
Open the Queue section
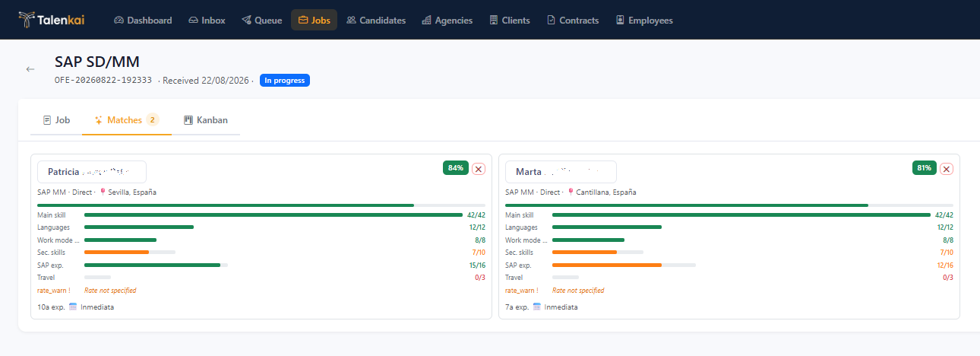coord(261,21)
